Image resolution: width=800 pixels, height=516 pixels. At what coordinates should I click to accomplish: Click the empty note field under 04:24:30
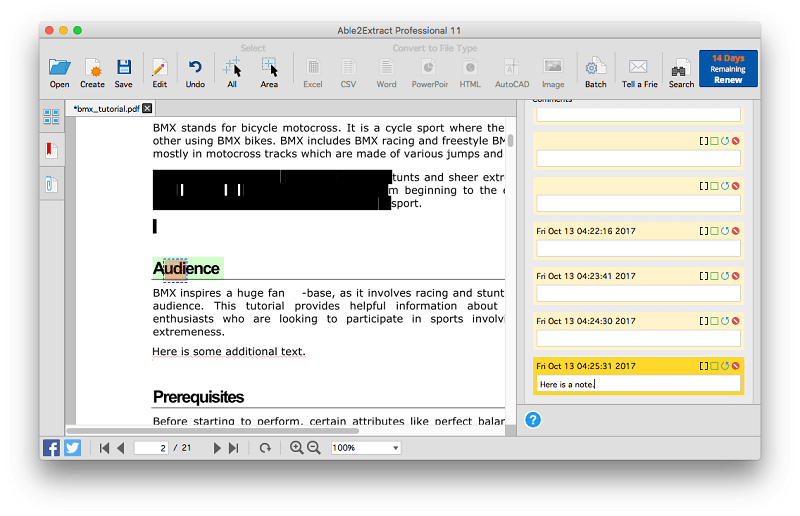(638, 338)
